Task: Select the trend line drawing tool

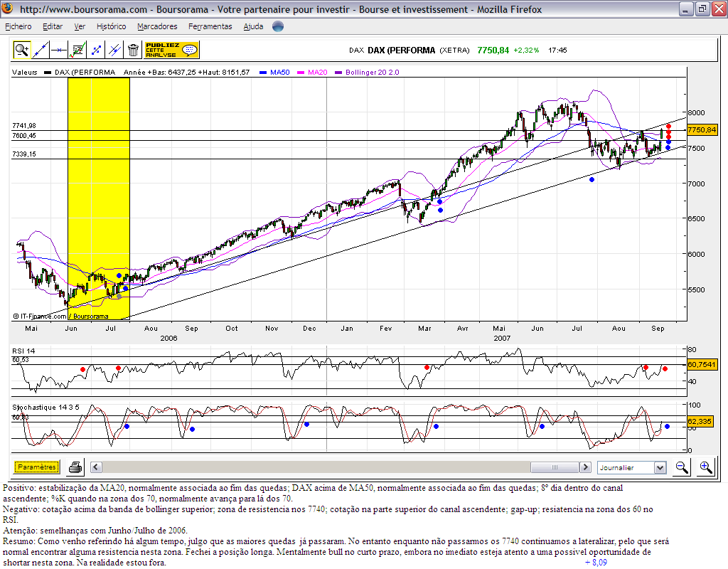Action: point(41,50)
